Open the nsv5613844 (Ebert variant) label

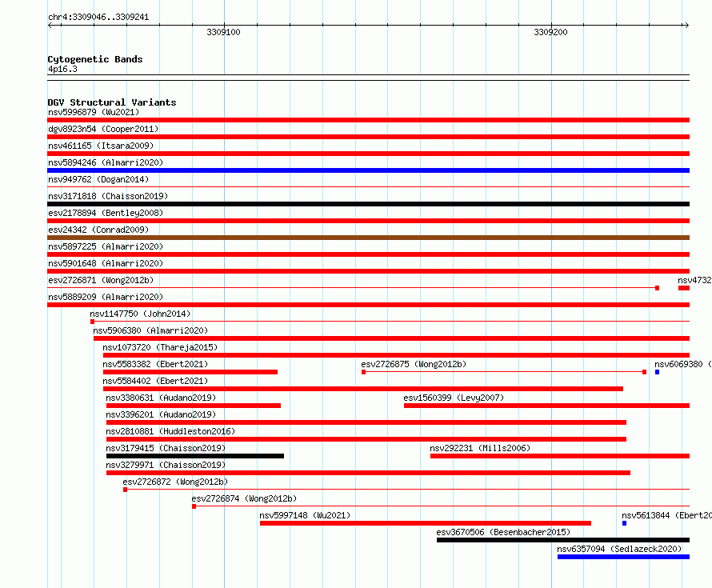click(x=666, y=515)
